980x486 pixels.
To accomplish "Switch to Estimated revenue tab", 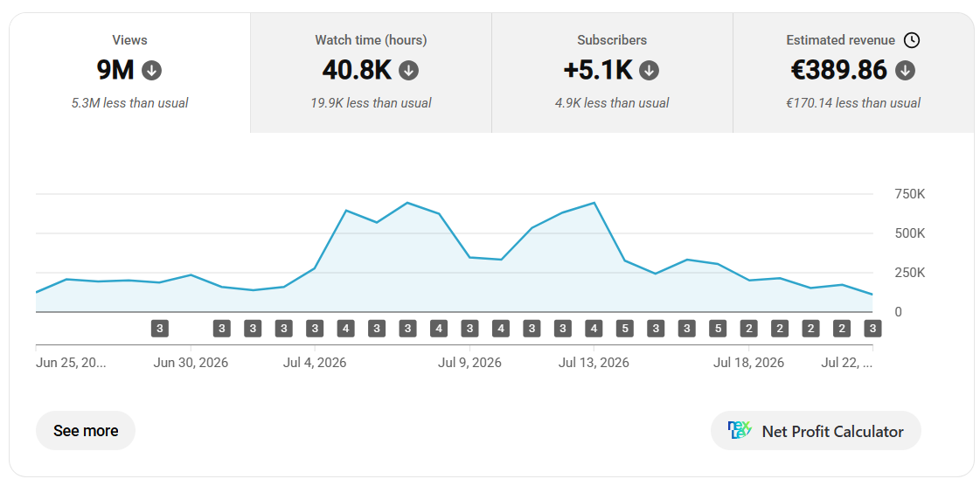I will 853,73.
